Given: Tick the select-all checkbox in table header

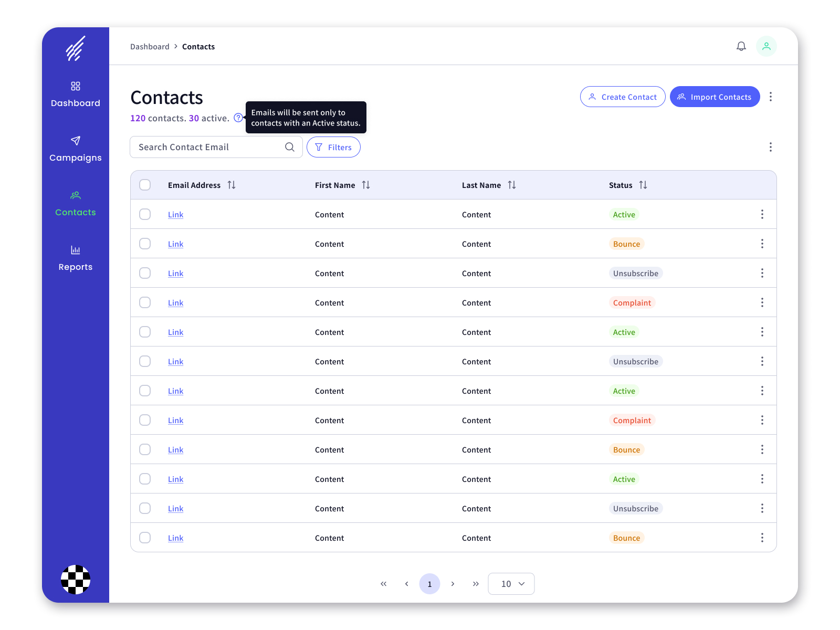Looking at the screenshot, I should coord(145,185).
